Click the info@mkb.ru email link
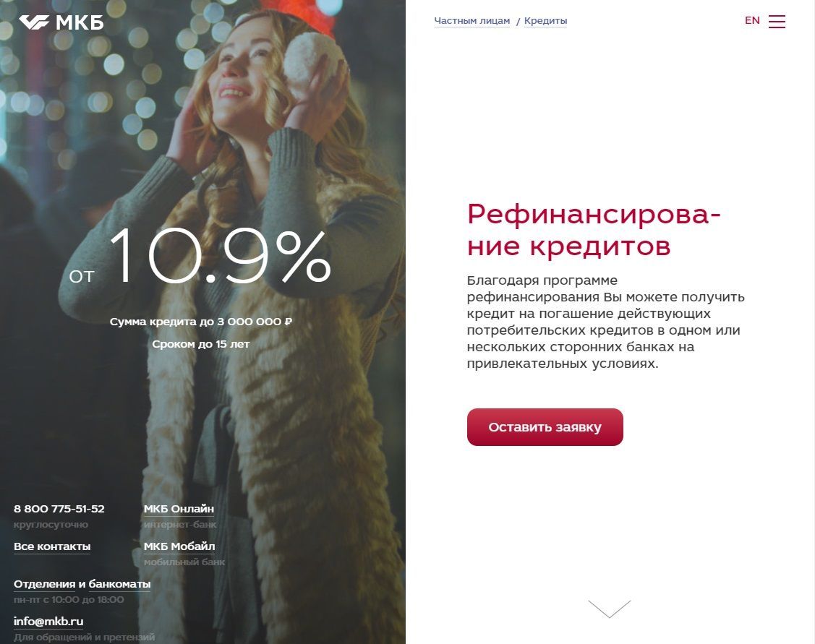This screenshot has height=644, width=815. (48, 621)
